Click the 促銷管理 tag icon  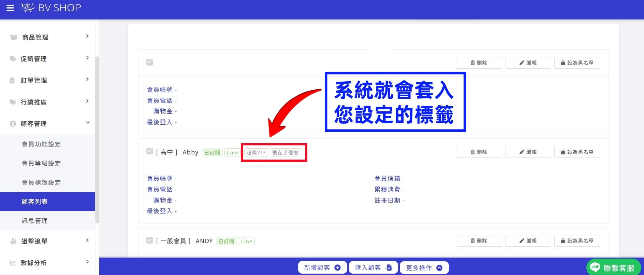pos(13,59)
